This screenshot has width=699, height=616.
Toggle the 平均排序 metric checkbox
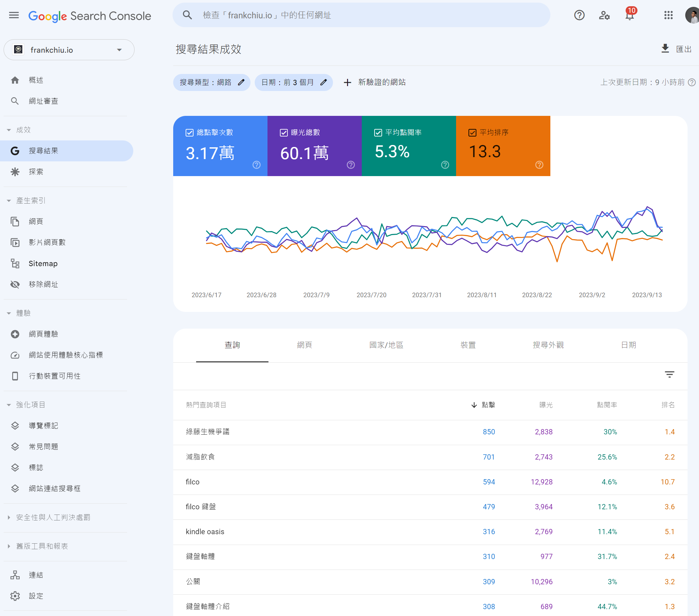472,133
